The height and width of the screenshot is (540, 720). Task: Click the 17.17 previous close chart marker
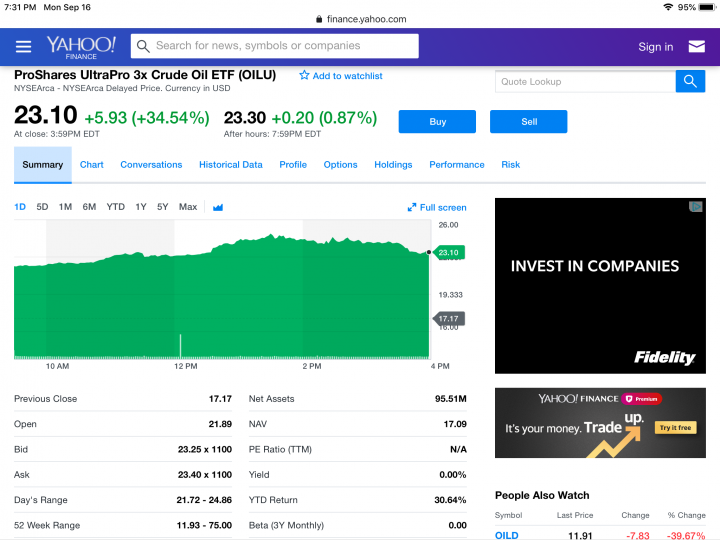pos(449,319)
